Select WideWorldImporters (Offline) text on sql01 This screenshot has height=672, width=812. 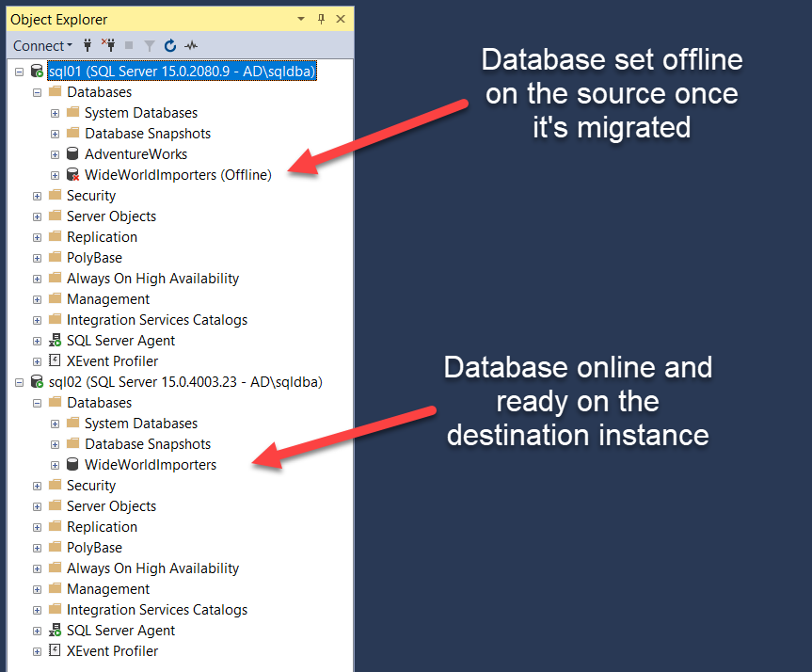(178, 175)
